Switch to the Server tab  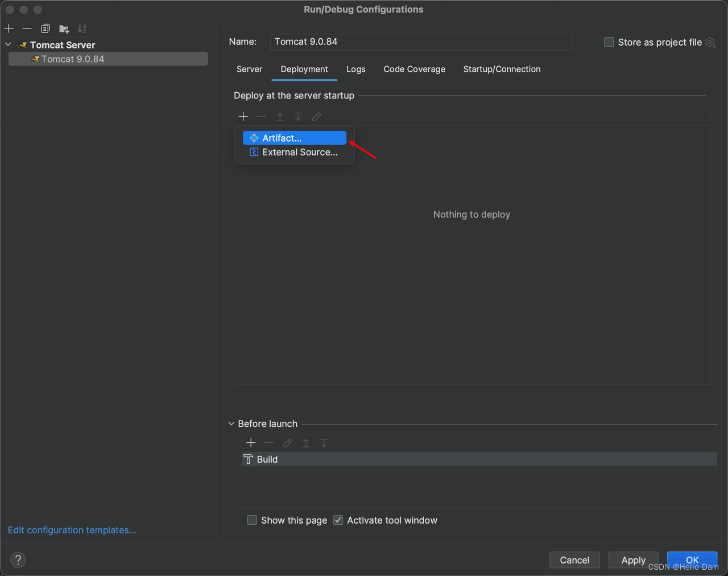tap(249, 69)
